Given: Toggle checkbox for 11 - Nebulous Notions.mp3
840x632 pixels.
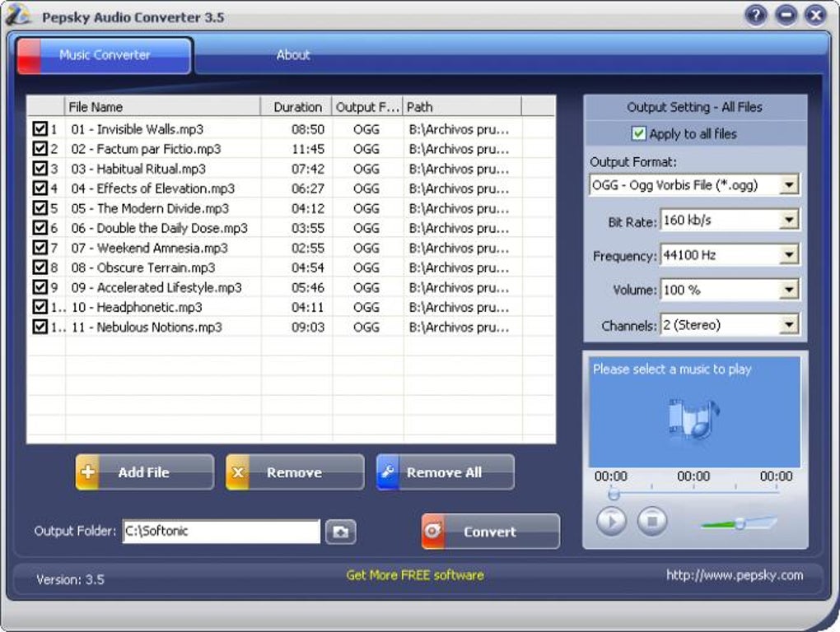Looking at the screenshot, I should tap(40, 327).
